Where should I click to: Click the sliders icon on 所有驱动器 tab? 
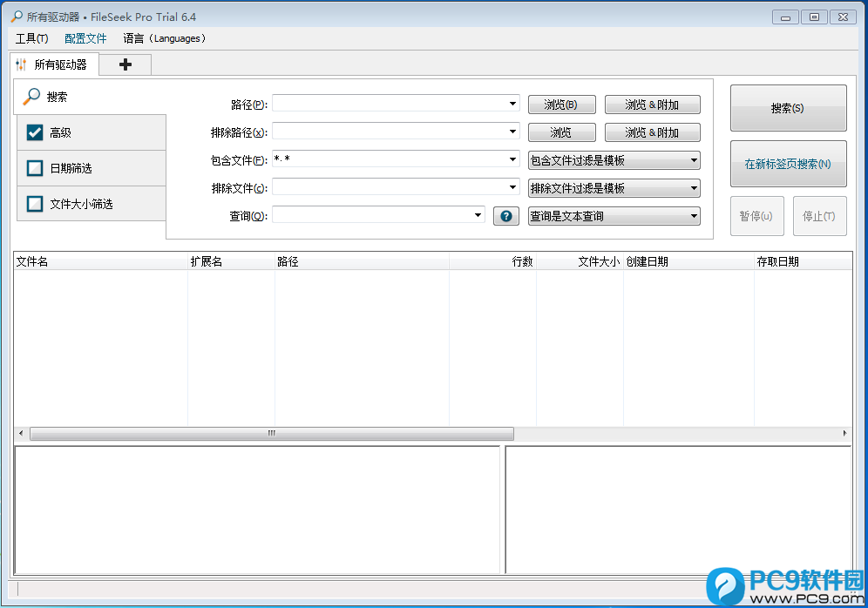tap(21, 64)
